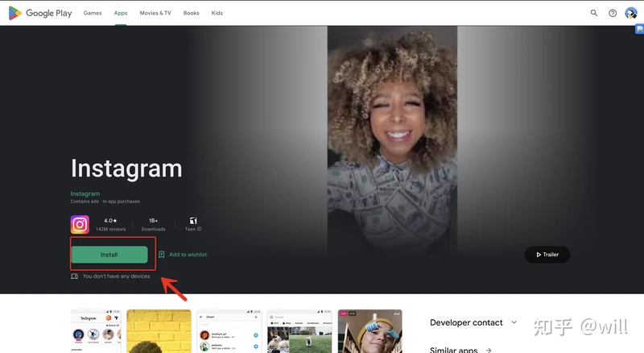
Task: Open the Instagram developer link
Action: point(85,193)
